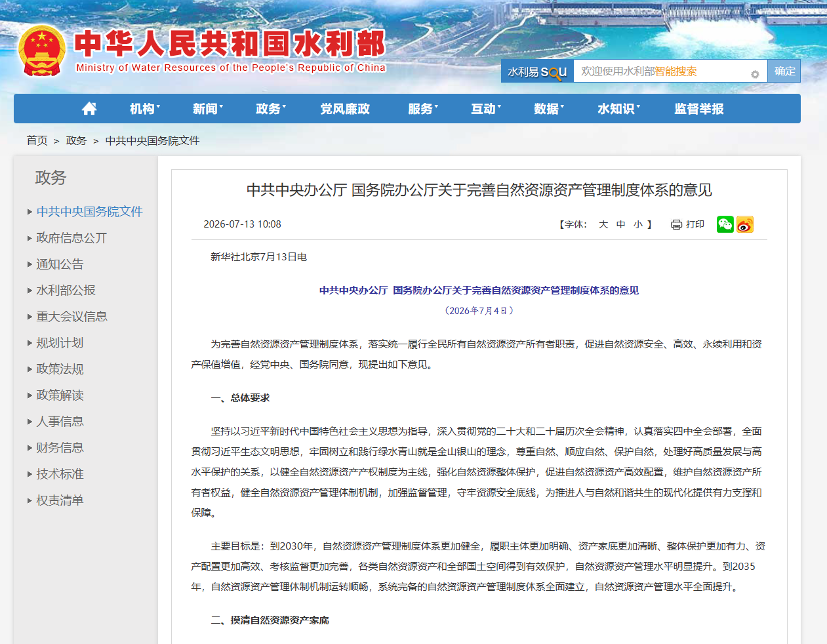
Task: Click the article timestamp 2026-07-13 10:08
Action: coord(242,224)
